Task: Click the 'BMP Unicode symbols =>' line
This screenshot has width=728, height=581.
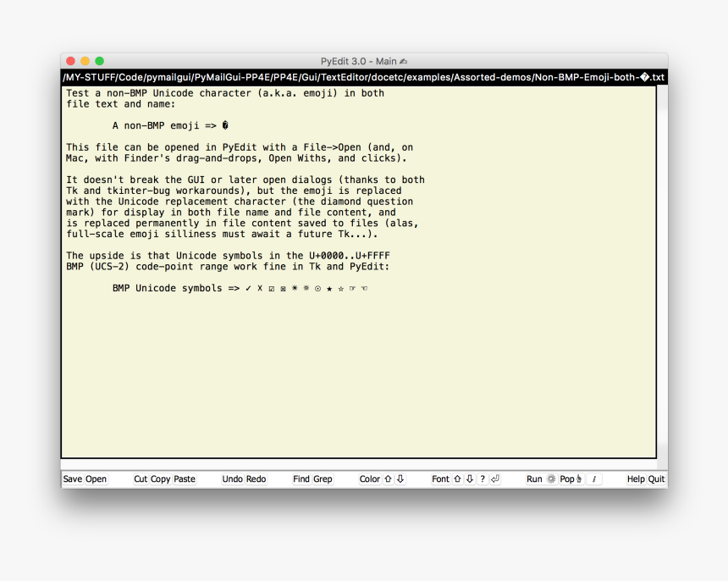Action: (x=240, y=288)
